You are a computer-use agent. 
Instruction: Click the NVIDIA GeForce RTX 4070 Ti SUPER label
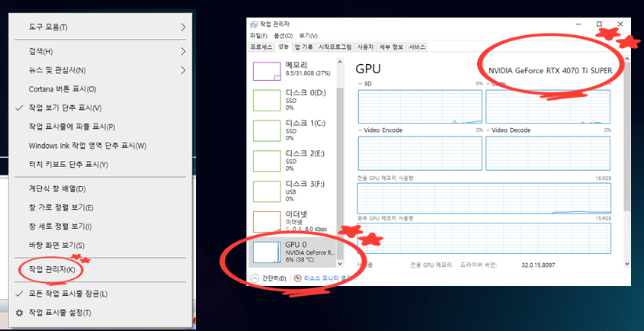[x=550, y=71]
